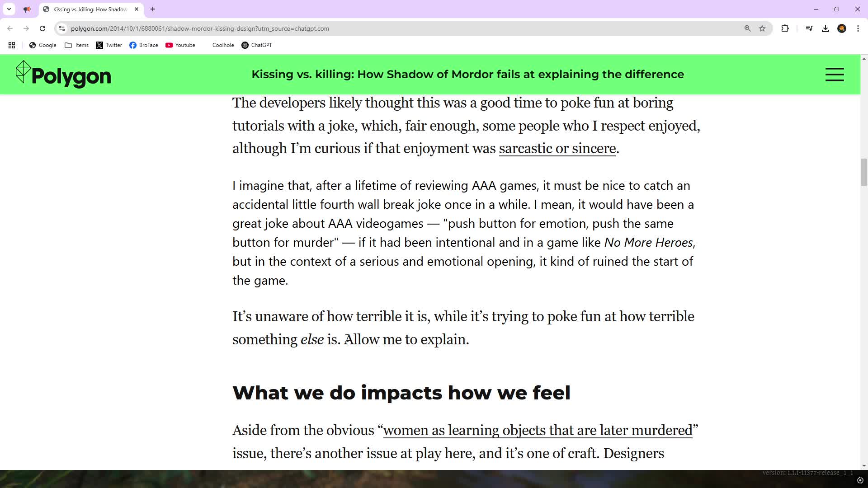View site information icon in address bar

click(x=62, y=28)
